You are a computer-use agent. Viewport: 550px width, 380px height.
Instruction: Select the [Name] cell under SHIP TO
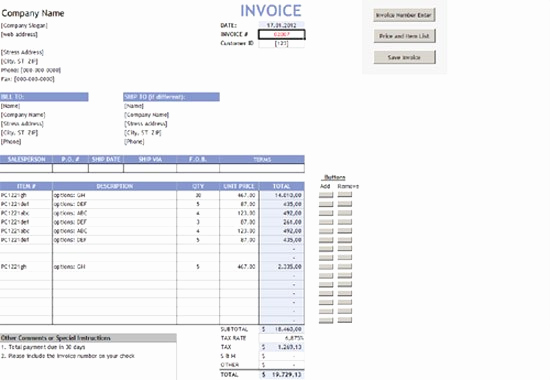[134, 106]
